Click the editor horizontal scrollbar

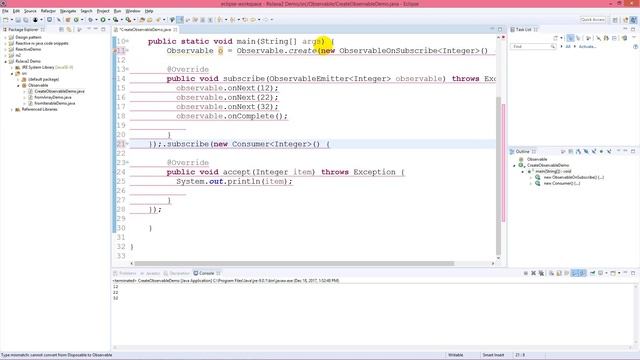point(294,264)
